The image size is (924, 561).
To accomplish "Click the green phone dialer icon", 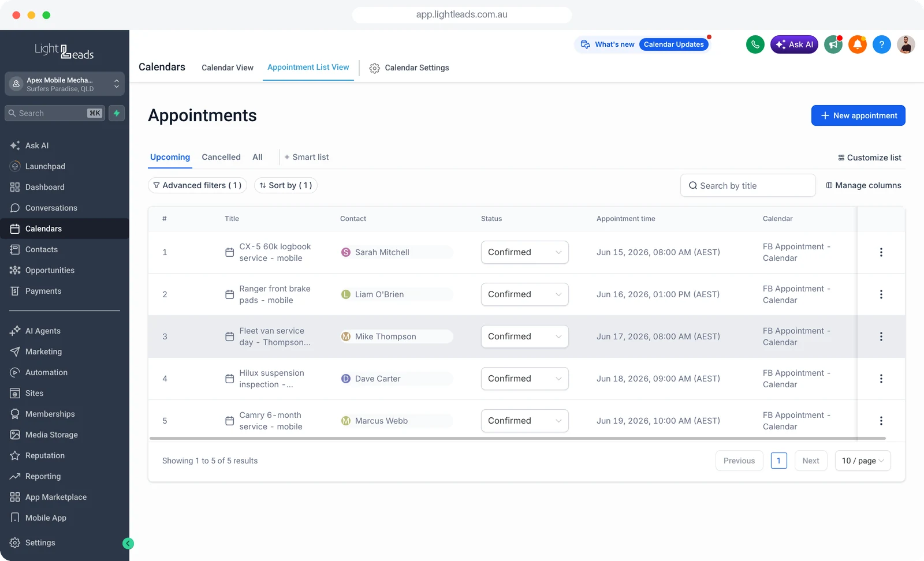I will [755, 44].
